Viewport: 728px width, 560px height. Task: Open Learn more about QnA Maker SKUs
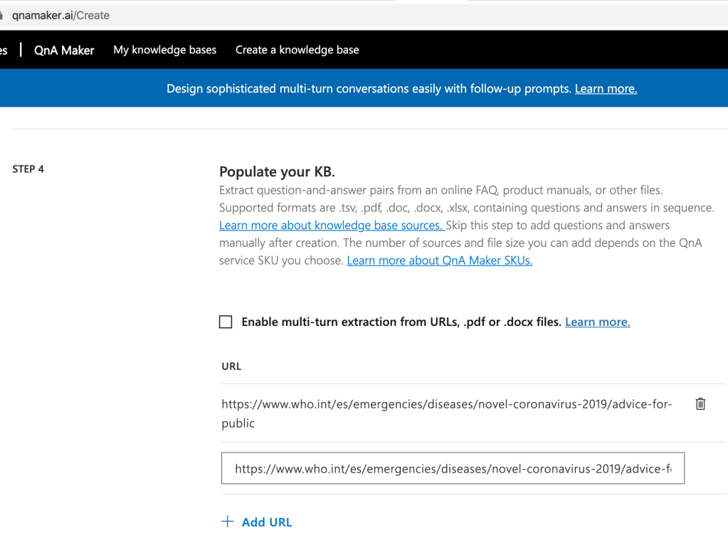[439, 260]
